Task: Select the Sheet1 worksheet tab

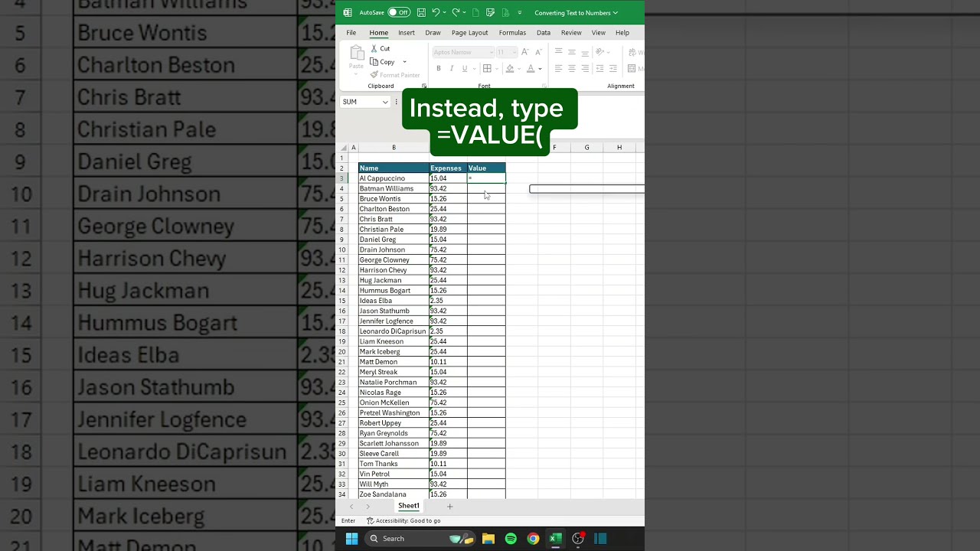Action: tap(409, 506)
